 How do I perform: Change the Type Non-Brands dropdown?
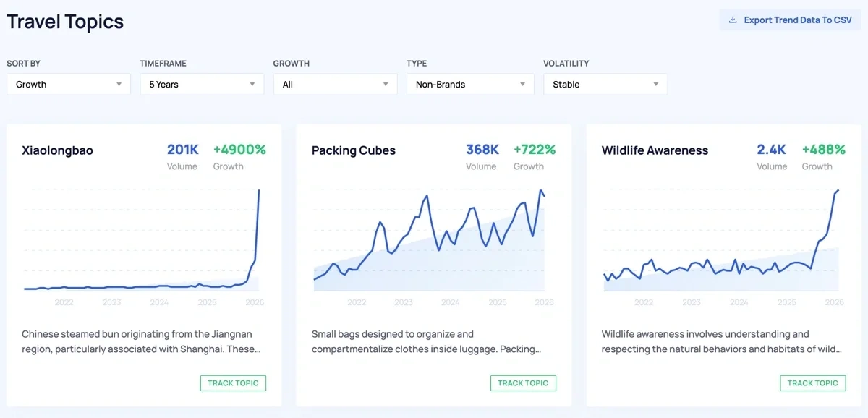(470, 85)
